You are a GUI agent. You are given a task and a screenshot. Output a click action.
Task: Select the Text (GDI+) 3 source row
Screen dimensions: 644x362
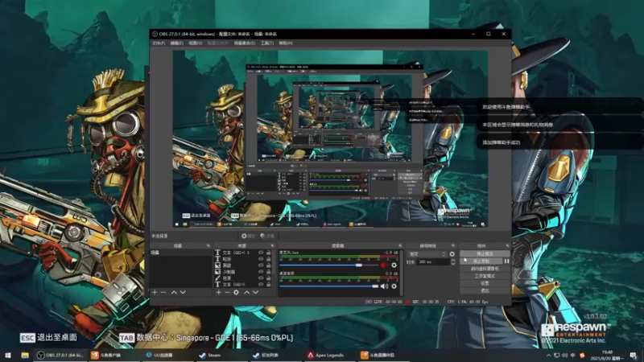point(242,253)
